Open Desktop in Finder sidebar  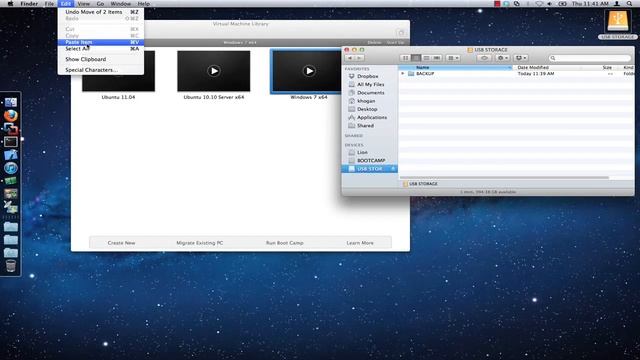pyautogui.click(x=367, y=109)
